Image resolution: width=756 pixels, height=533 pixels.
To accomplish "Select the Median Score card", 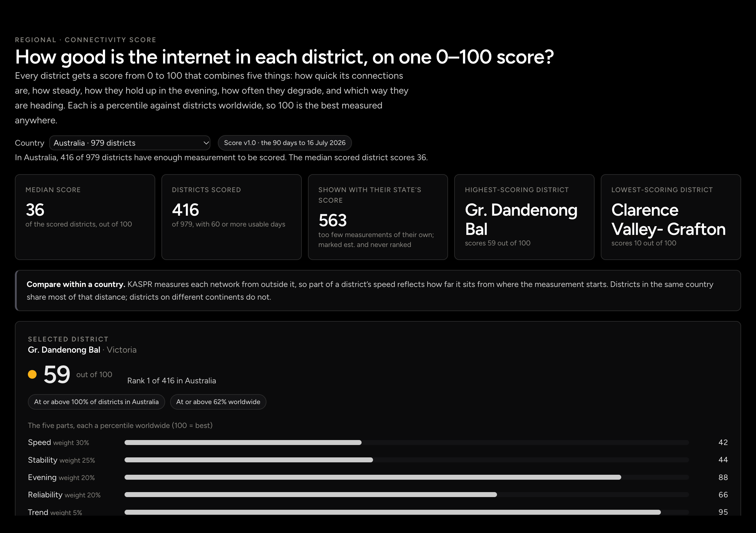I will pyautogui.click(x=85, y=217).
